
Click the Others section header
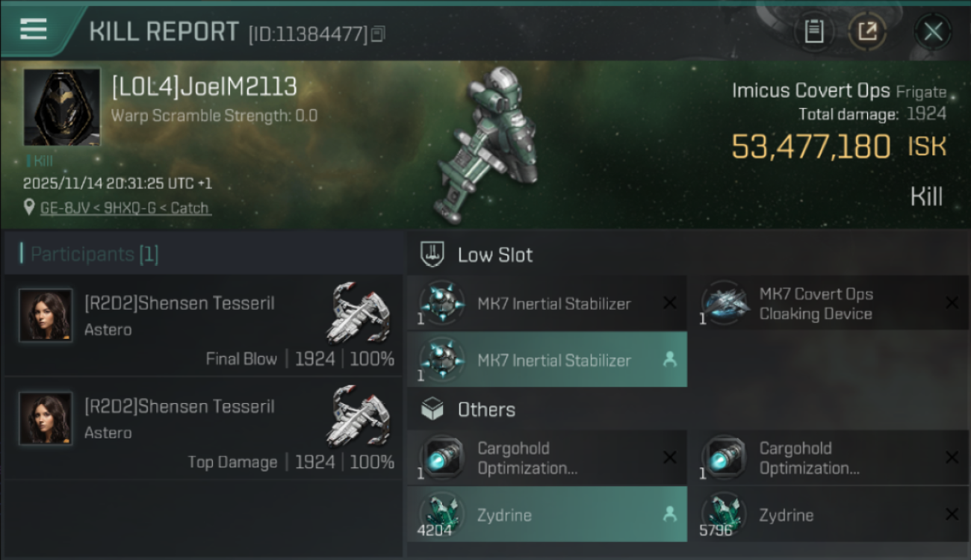485,409
